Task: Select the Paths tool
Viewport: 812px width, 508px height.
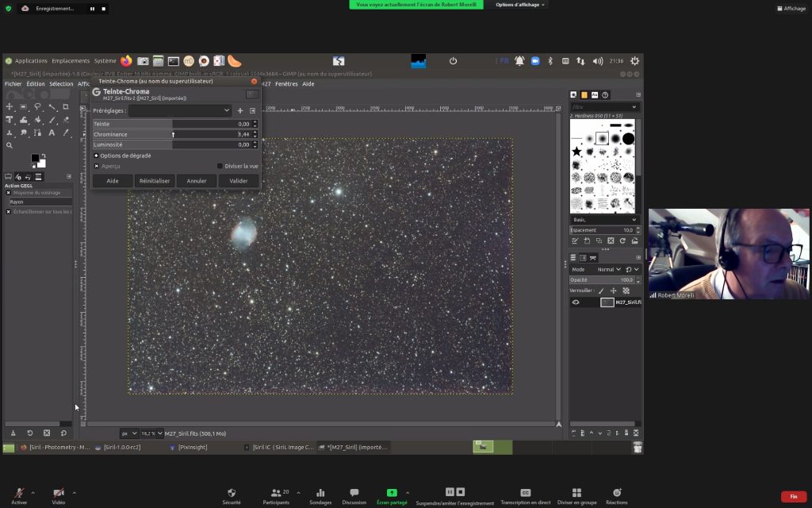Action: click(38, 133)
